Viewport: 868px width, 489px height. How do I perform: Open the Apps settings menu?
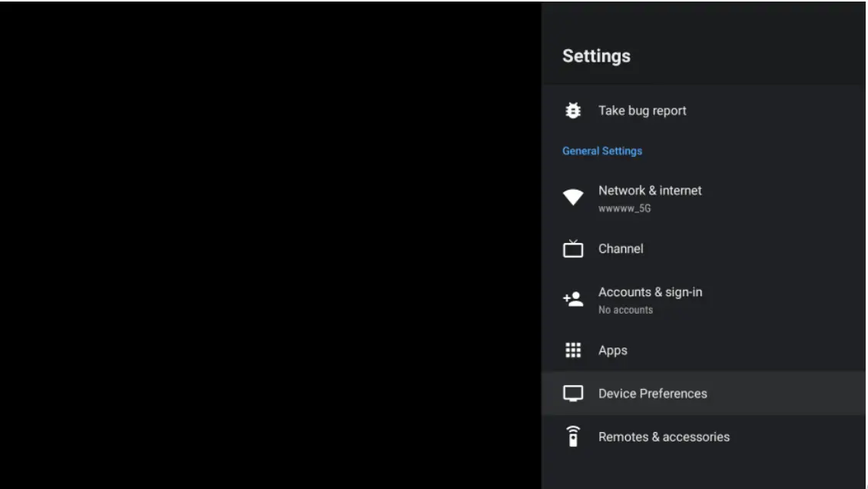coord(613,350)
